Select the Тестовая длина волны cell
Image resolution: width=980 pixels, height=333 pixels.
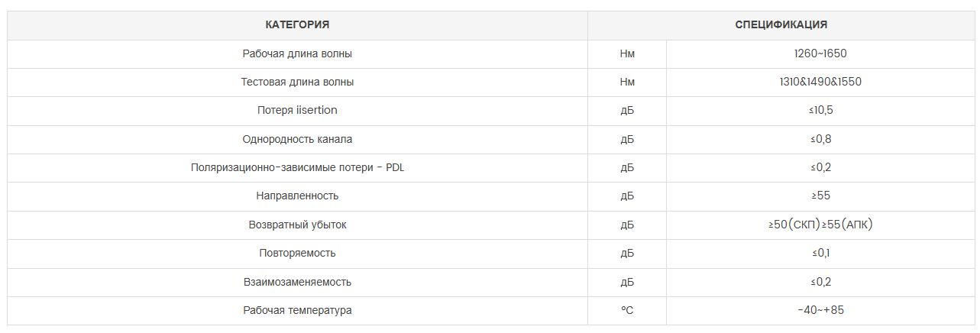click(x=297, y=82)
